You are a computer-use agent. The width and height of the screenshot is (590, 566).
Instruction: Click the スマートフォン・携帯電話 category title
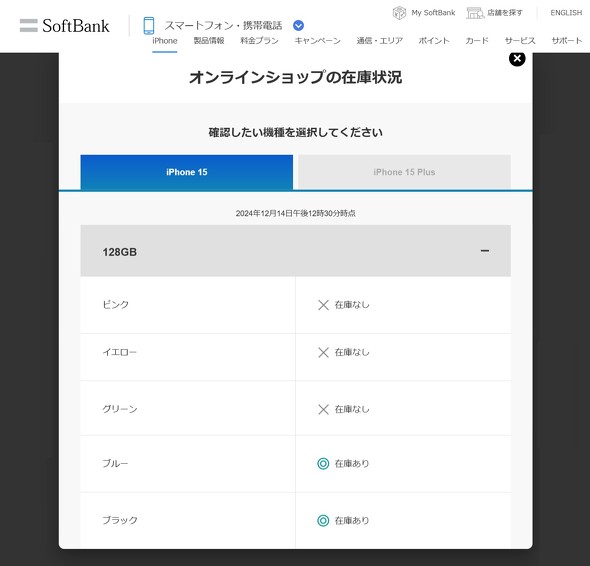[223, 26]
